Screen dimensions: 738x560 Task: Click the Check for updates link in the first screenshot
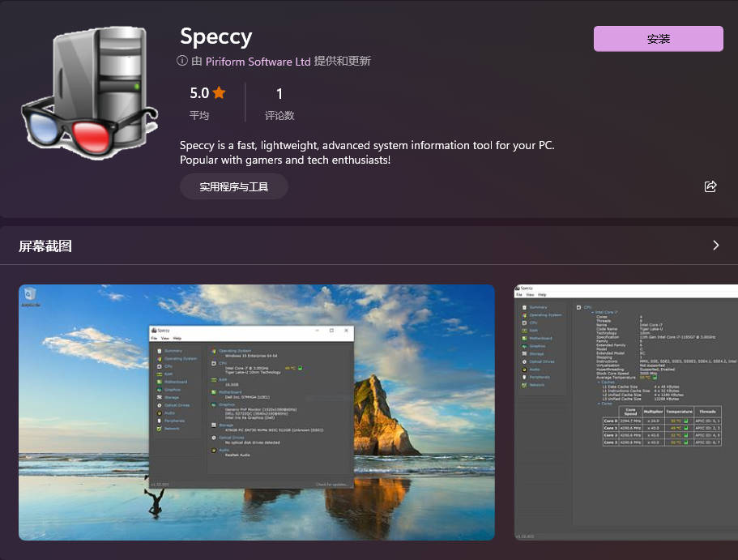[x=332, y=485]
